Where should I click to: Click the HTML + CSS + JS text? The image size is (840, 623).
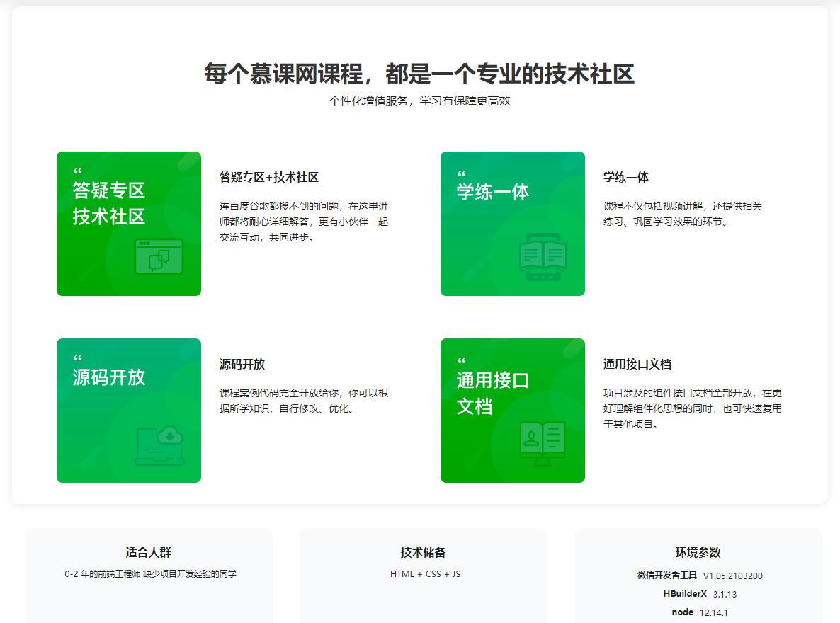tap(425, 574)
